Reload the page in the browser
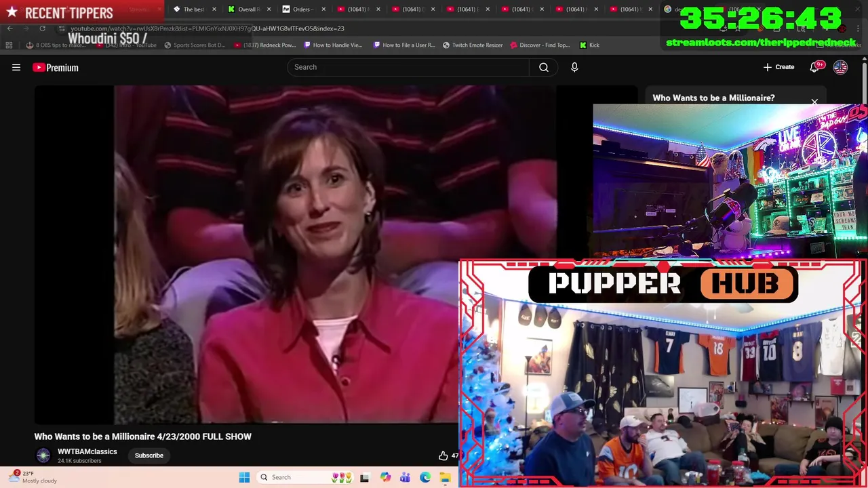 point(42,28)
